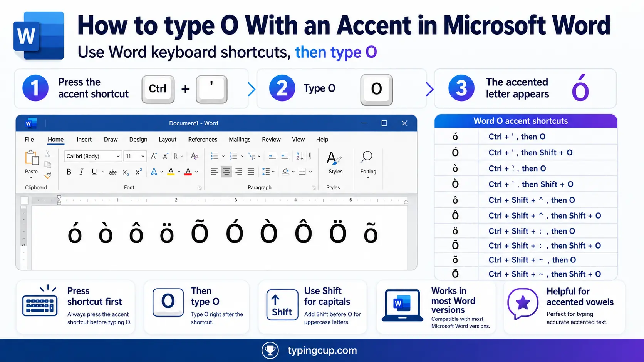
Task: Click the 'Ctrl + Shift + ~ , then O' row
Action: [x=526, y=260]
